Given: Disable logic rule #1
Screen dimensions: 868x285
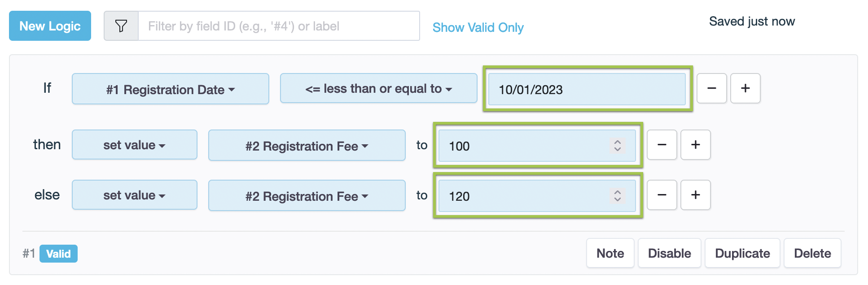Looking at the screenshot, I should point(669,253).
